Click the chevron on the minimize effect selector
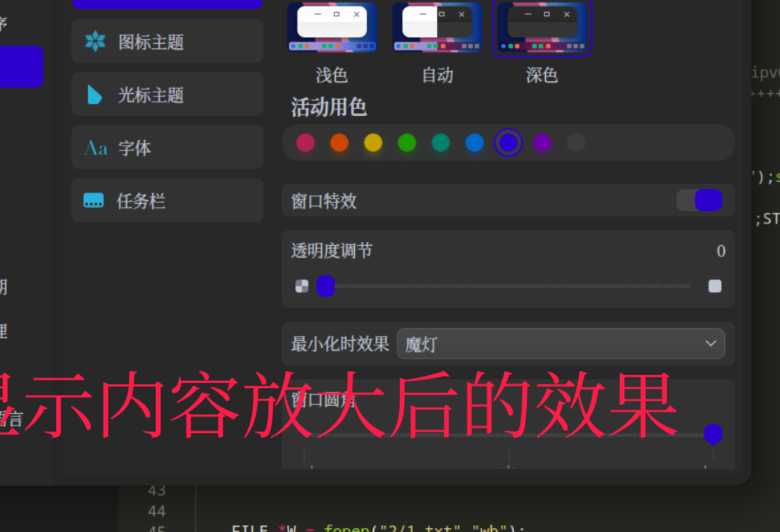This screenshot has height=532, width=780. [x=710, y=343]
